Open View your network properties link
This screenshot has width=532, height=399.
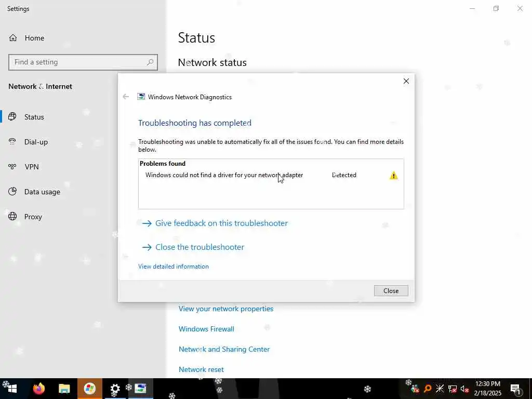point(226,309)
